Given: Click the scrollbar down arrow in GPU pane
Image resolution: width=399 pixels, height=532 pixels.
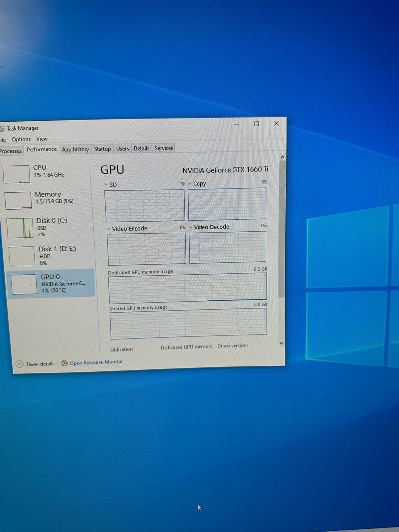Looking at the screenshot, I should coord(281,343).
